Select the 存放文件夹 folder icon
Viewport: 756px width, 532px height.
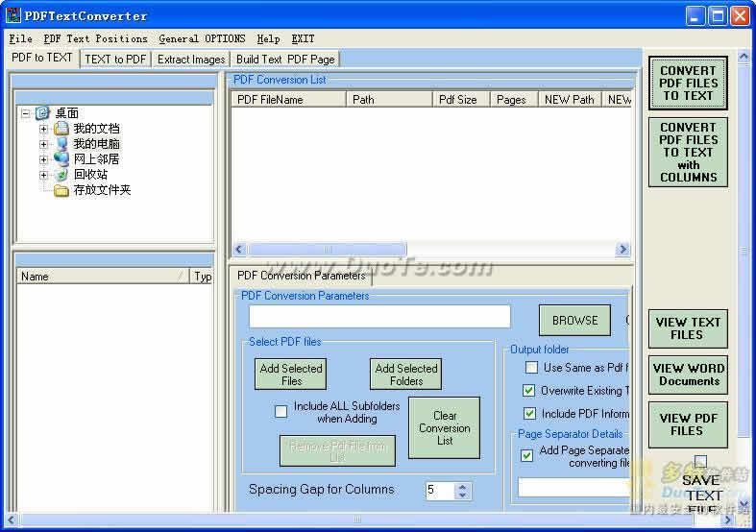61,190
